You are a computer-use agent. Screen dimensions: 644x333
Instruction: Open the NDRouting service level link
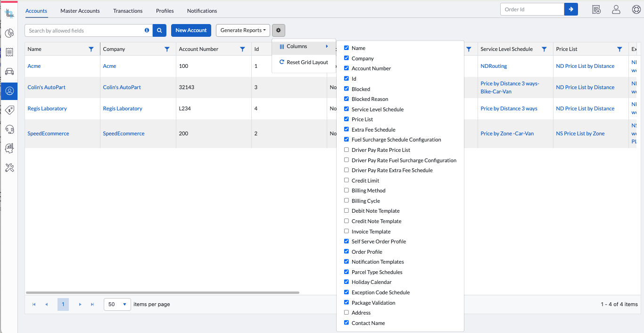[494, 66]
